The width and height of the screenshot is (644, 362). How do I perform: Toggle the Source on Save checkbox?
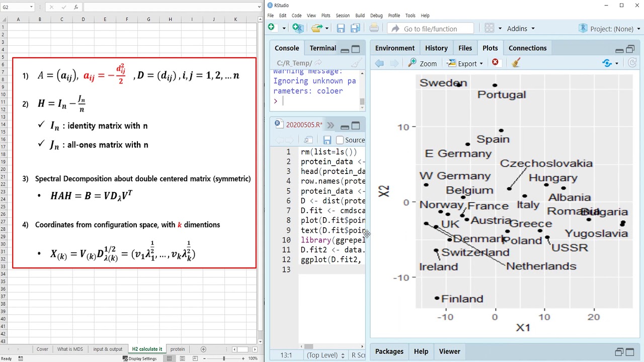pos(340,140)
